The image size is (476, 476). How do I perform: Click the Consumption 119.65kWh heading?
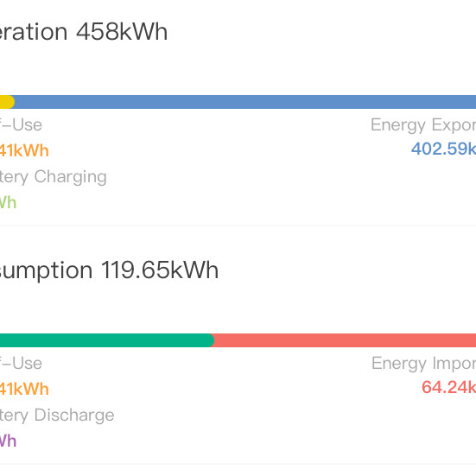109,270
